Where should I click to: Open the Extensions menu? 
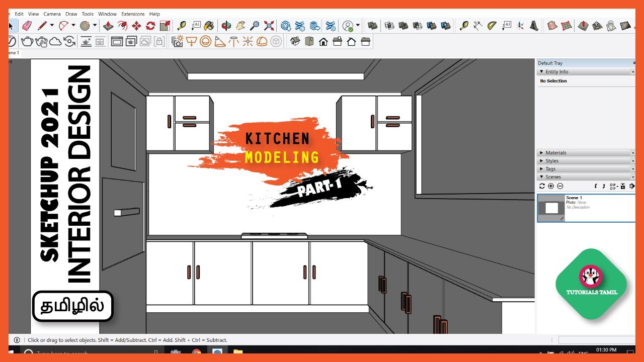click(x=133, y=14)
